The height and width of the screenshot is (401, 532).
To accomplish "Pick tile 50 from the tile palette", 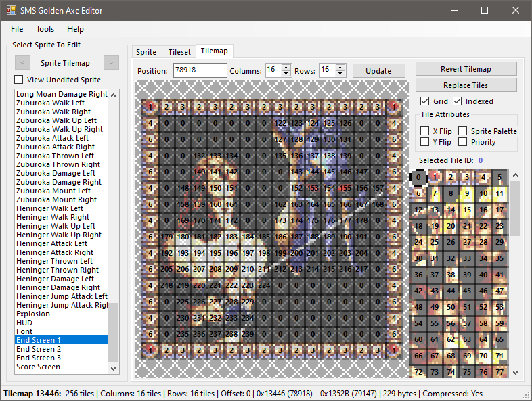I will [451, 307].
